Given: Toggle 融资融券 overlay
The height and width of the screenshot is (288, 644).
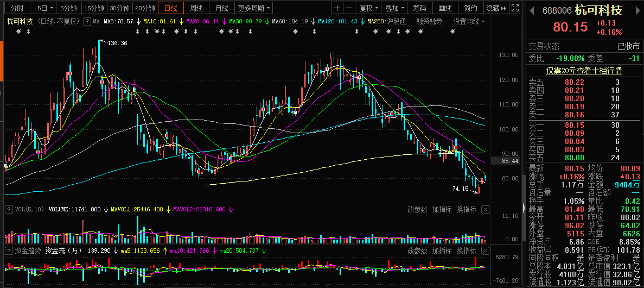Looking at the screenshot, I should pyautogui.click(x=429, y=21).
